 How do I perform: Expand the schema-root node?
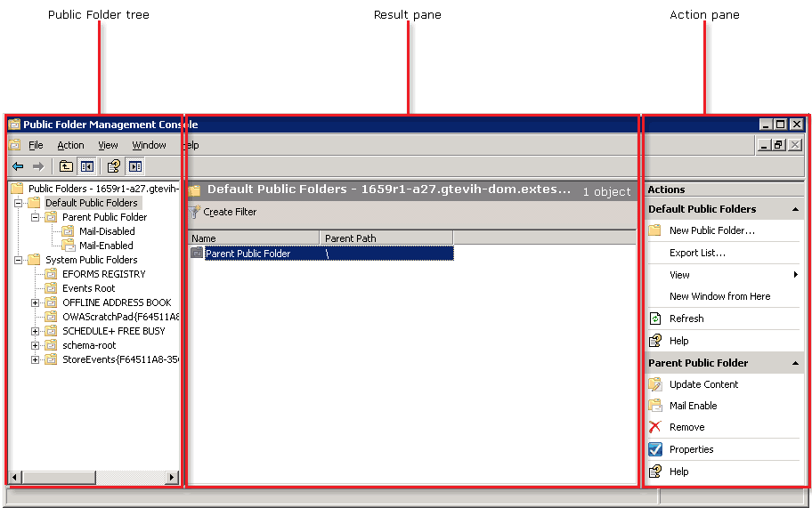pos(36,345)
